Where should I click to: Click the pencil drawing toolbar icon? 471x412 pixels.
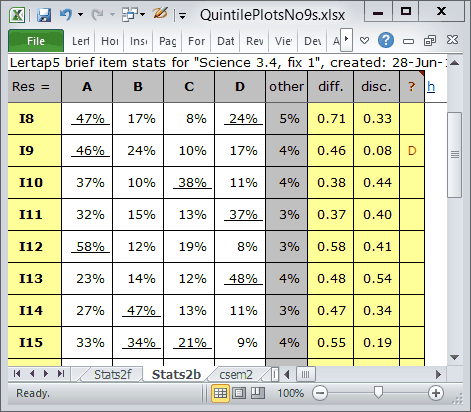click(160, 14)
